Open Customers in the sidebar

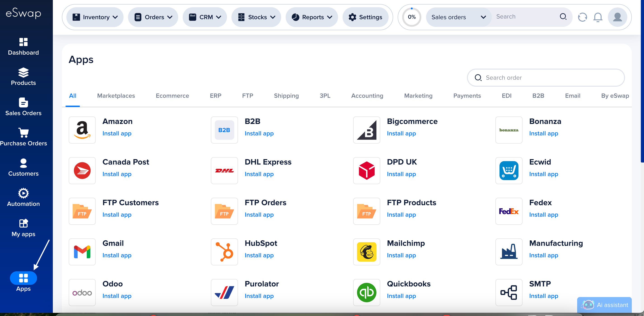click(23, 168)
